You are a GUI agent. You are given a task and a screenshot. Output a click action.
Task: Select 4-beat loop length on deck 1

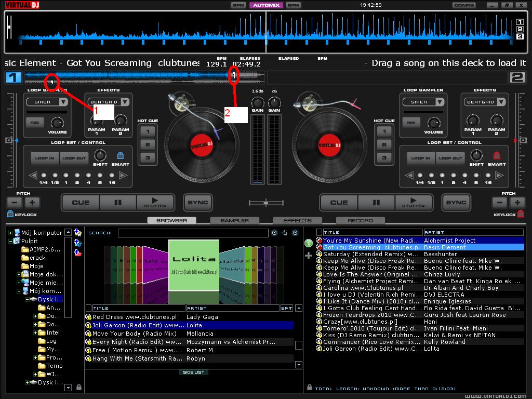click(88, 176)
